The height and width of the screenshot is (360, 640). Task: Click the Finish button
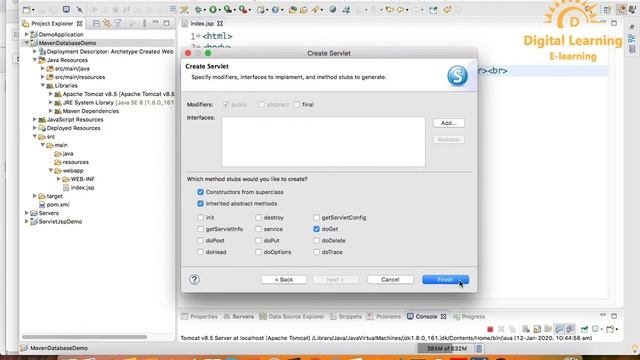click(445, 280)
